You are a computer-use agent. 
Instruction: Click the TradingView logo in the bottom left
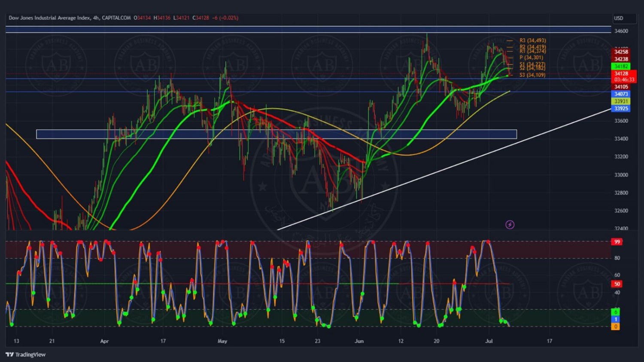pos(25,354)
